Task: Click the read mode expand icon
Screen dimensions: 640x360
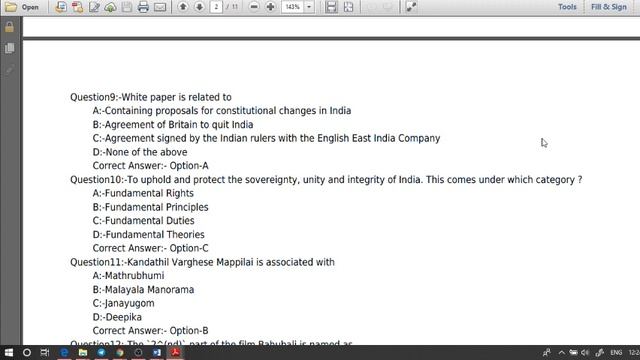Action: 411,7
